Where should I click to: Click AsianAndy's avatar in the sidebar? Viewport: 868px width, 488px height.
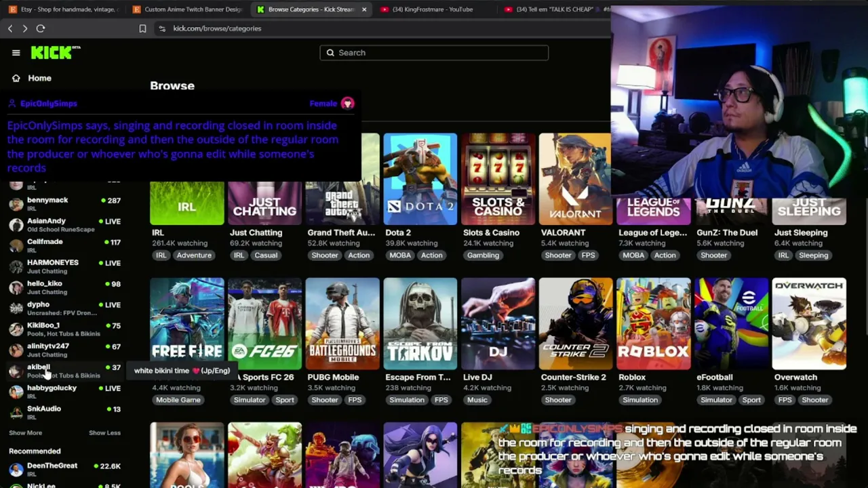(16, 225)
